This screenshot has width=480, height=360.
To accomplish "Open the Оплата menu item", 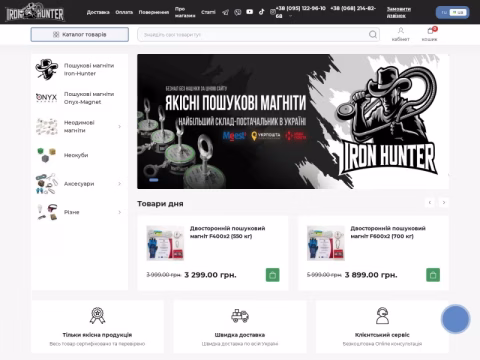I will pos(124,12).
